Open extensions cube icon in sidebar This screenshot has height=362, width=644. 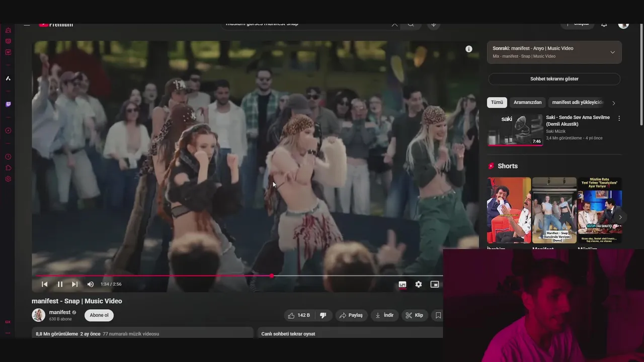click(x=8, y=168)
